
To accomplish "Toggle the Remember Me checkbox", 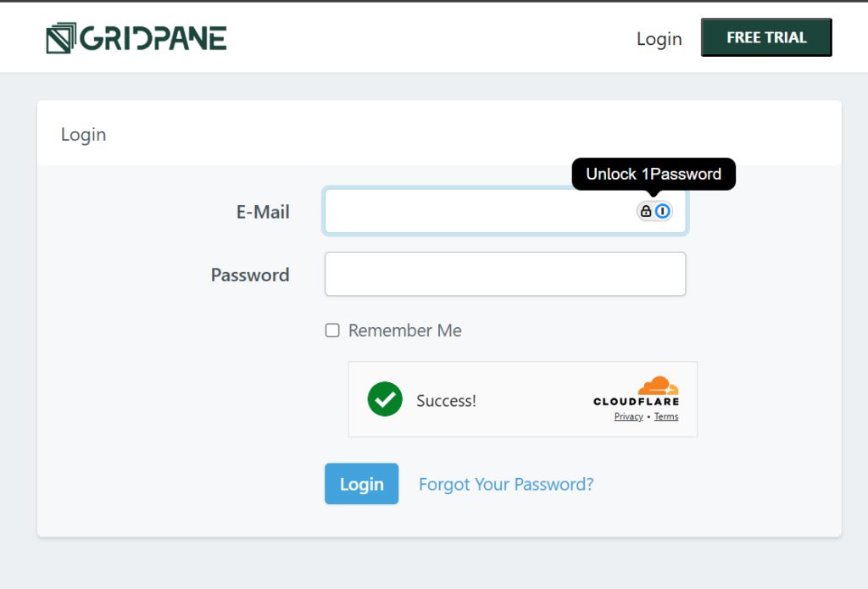I will click(332, 331).
